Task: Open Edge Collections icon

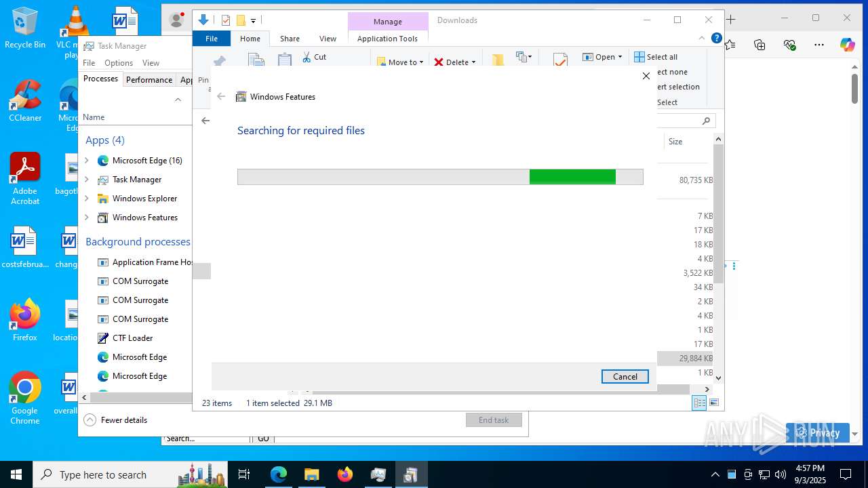Action: coord(759,45)
